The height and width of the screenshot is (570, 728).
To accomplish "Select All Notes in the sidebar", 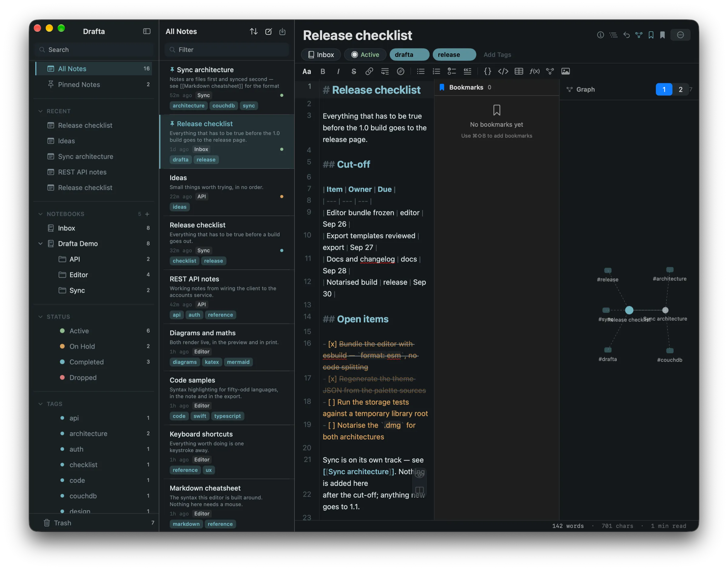I will [x=94, y=69].
